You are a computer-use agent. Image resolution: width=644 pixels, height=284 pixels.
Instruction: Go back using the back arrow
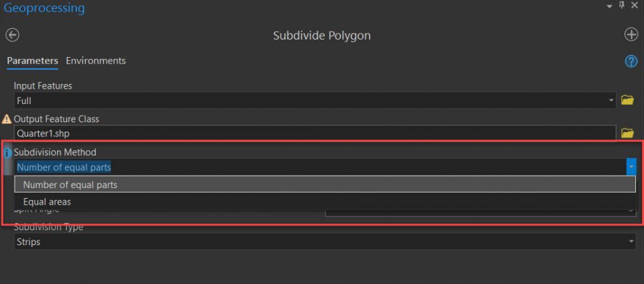12,35
